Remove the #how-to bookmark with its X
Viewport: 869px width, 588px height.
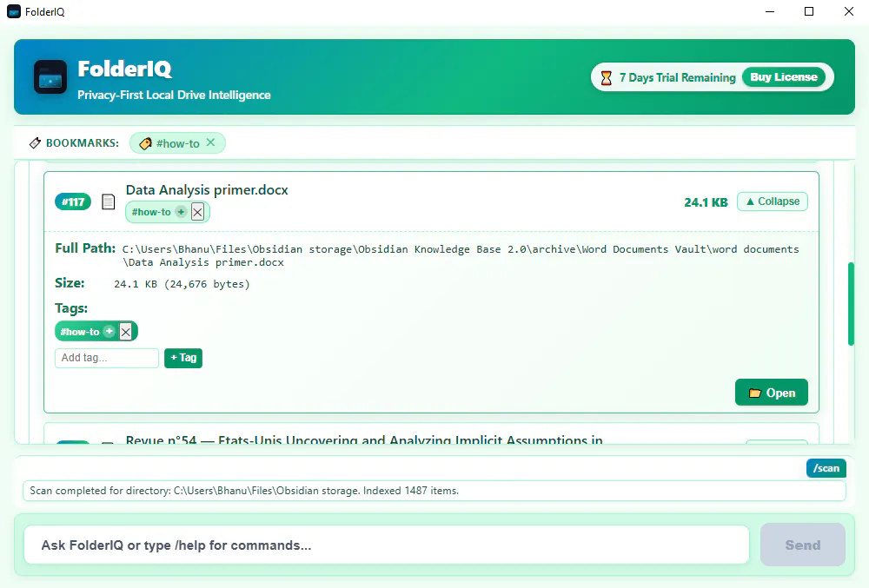(210, 142)
